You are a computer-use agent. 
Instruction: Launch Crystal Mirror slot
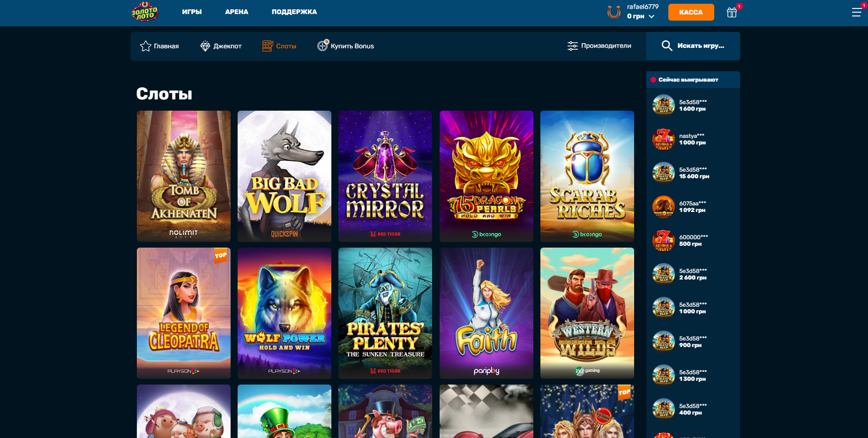pyautogui.click(x=385, y=176)
